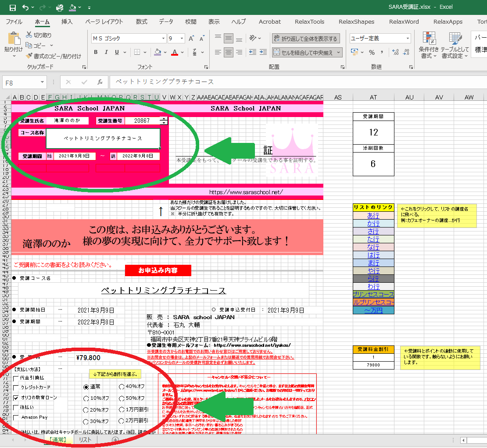Click the font color red A swatch

[175, 53]
